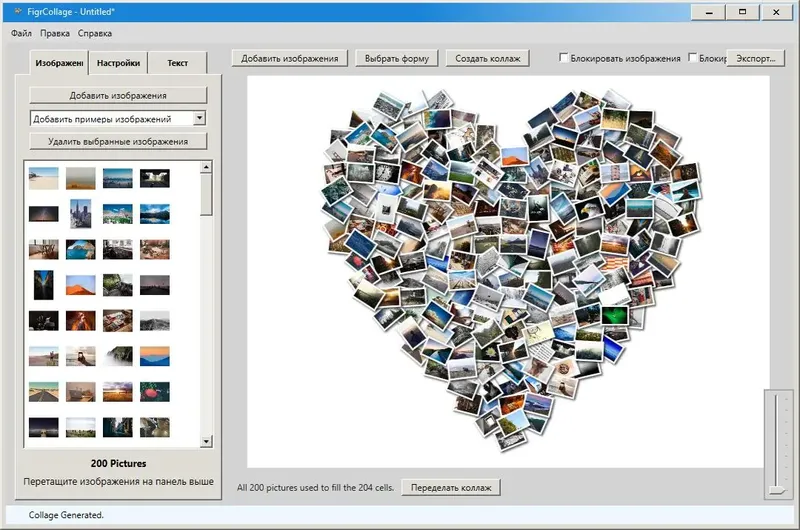Screen dimensions: 800x530
Task: Tick the truncated Блокир checkbox beside Экспорт
Action: pos(692,58)
